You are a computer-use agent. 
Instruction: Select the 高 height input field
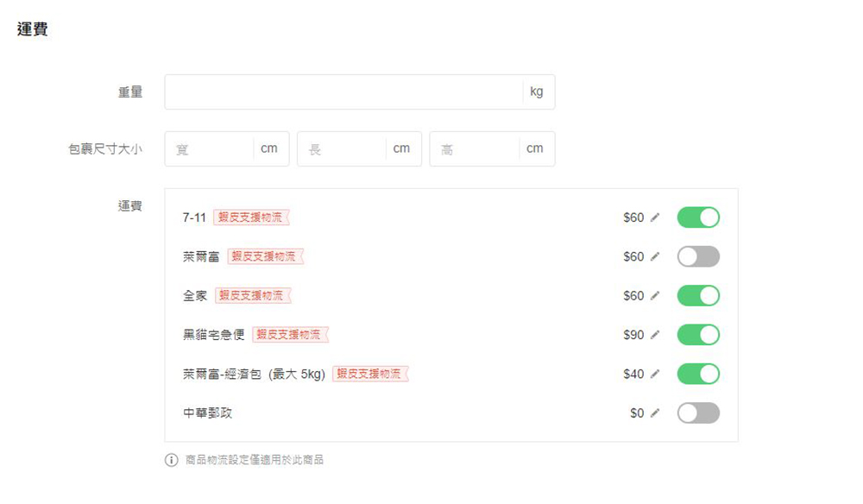click(474, 149)
